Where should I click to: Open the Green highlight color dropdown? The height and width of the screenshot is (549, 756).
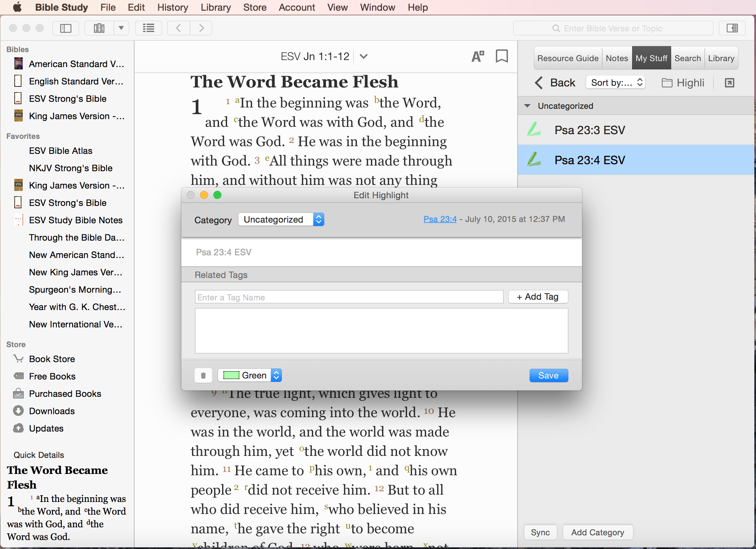(250, 375)
